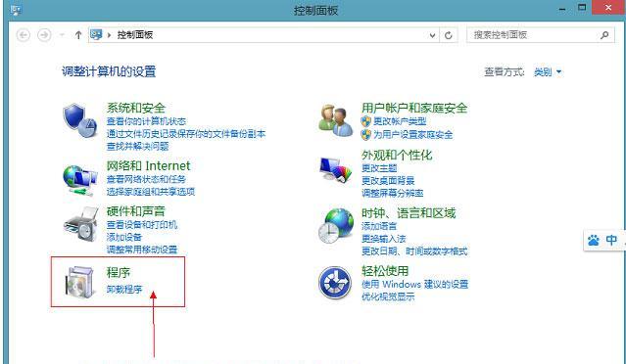626x364 pixels.
Task: Expand the 查看方式 类别 dropdown
Action: point(548,72)
